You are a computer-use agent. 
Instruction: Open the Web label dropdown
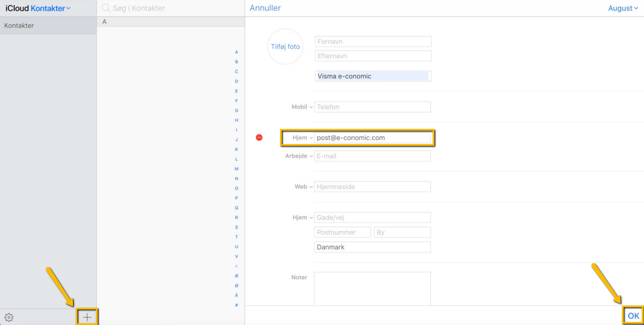coord(303,187)
